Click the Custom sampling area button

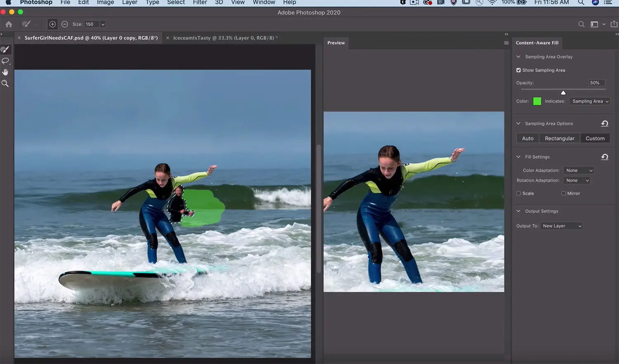(x=595, y=138)
